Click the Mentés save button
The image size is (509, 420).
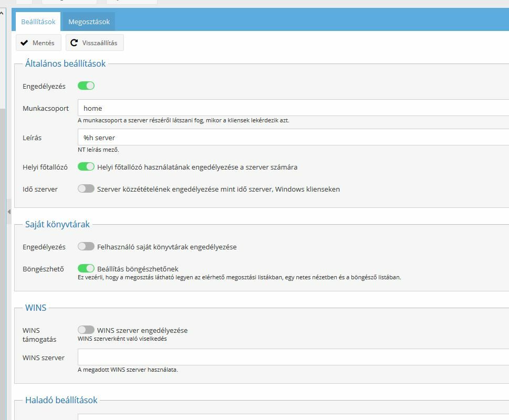point(38,43)
